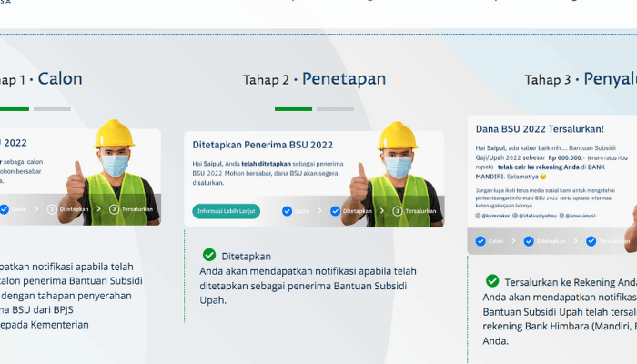Click paragraph line Jangan lupa ikuti terus media sosial
This screenshot has width=637, height=364.
coord(545,190)
